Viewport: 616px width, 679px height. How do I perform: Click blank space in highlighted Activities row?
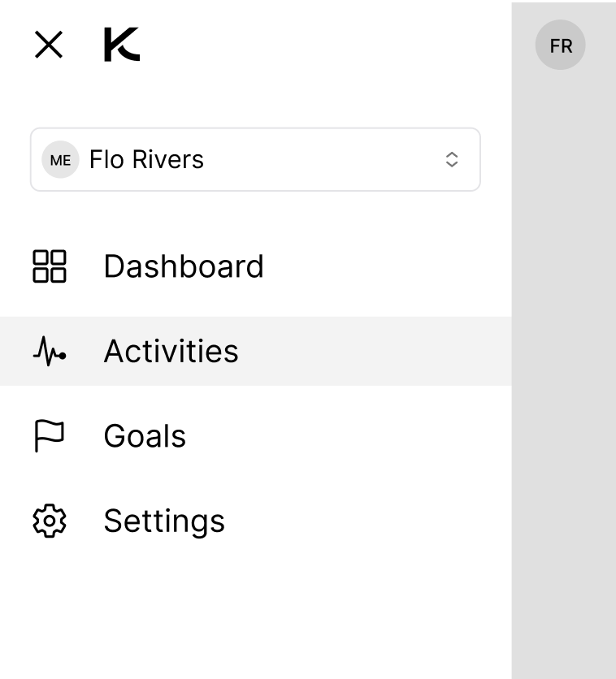[374, 352]
